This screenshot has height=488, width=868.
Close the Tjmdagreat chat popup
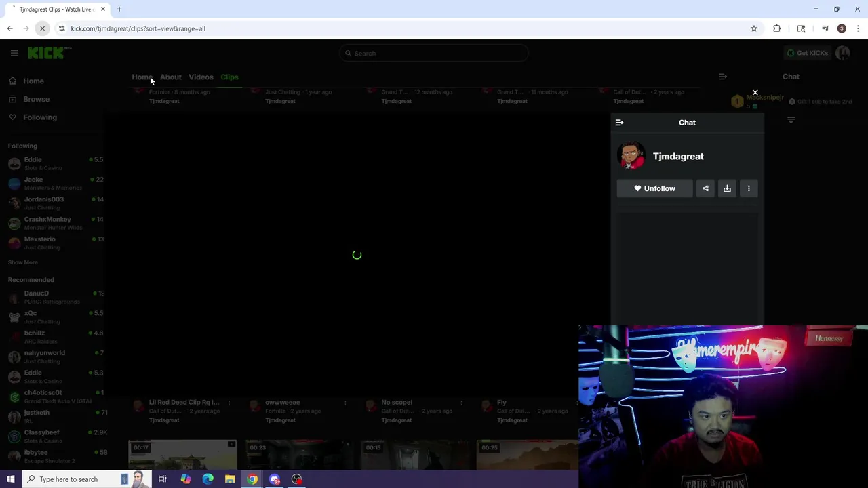(x=755, y=93)
